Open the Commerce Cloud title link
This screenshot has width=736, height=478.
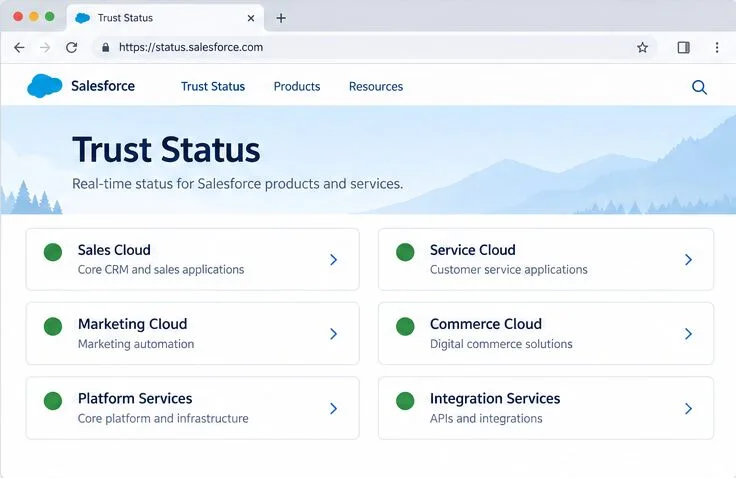(486, 324)
